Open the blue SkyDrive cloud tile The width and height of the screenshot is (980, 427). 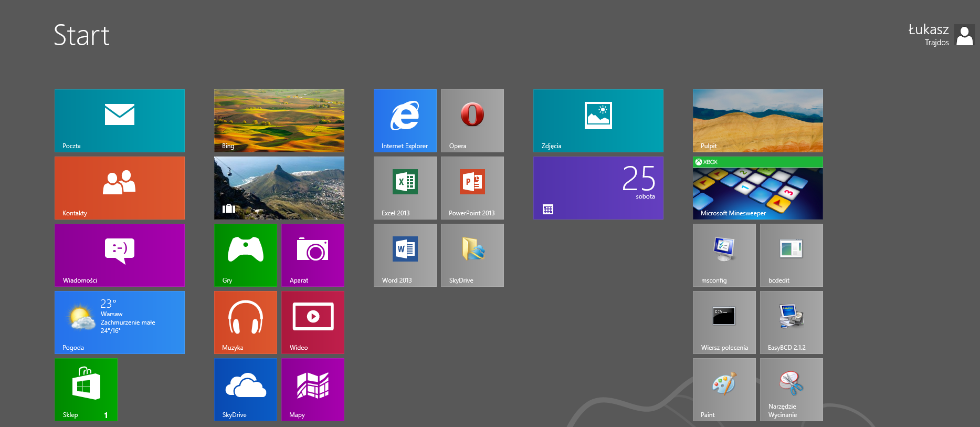(246, 390)
